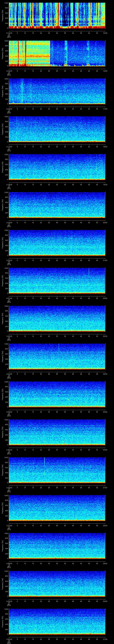The image size is (114, 644).
Task: Click the 27:00 end time label
Action: tap(105, 487)
